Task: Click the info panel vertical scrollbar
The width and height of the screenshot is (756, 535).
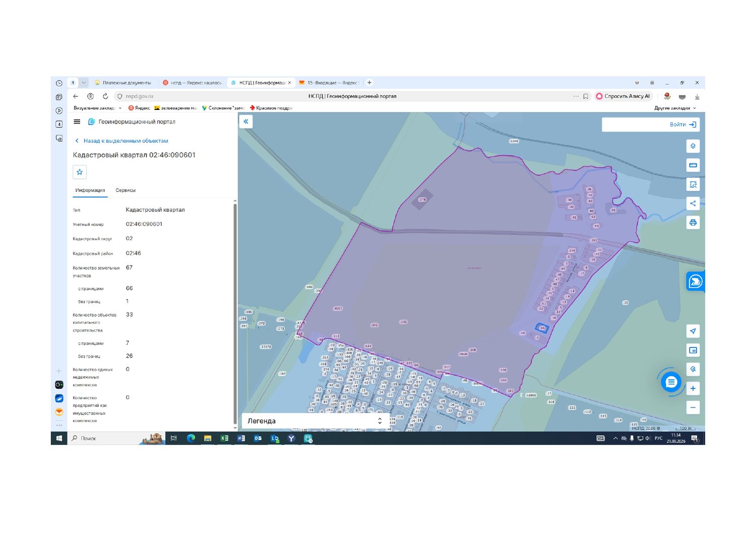Action: [235, 313]
